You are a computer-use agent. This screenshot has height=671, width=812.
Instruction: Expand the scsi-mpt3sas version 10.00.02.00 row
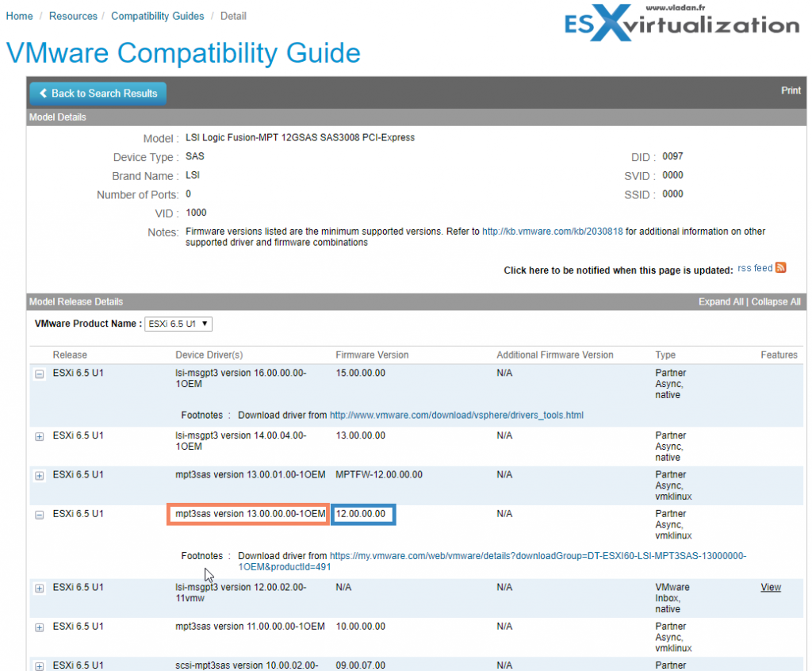pos(39,666)
